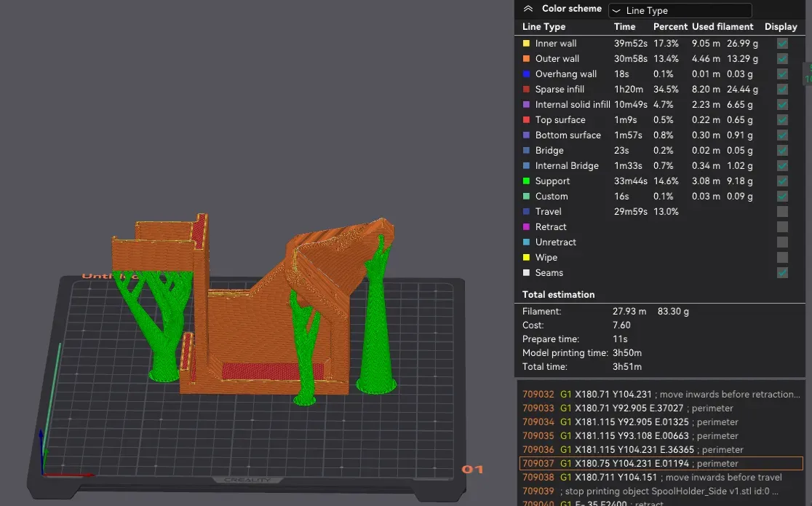
Task: Click total filament length 27.93 m
Action: (629, 312)
